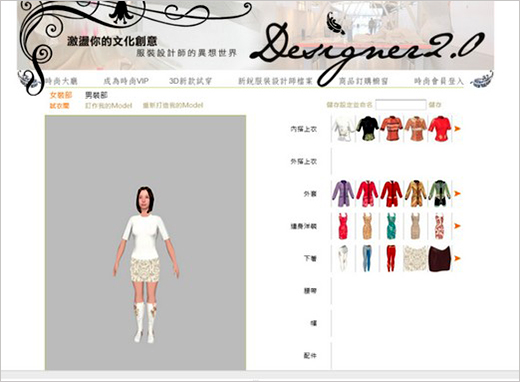Click the 配件 category label
The image size is (520, 382).
pos(310,356)
